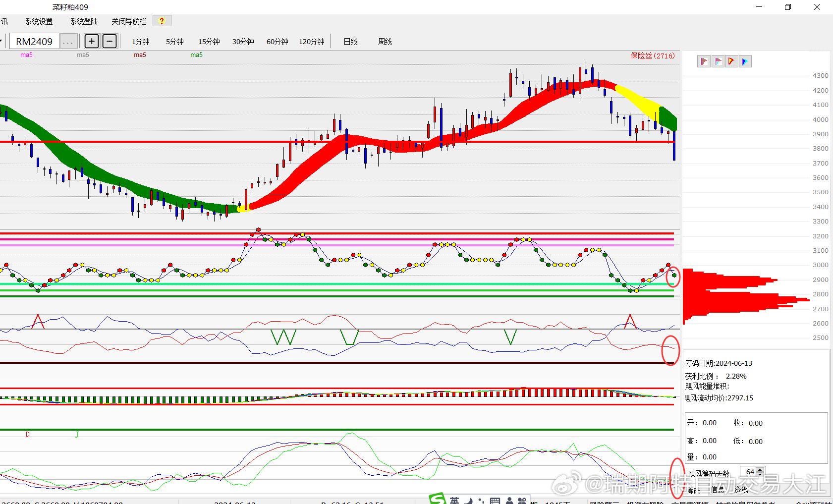Click the 收: 0.00 close price value

[756, 423]
